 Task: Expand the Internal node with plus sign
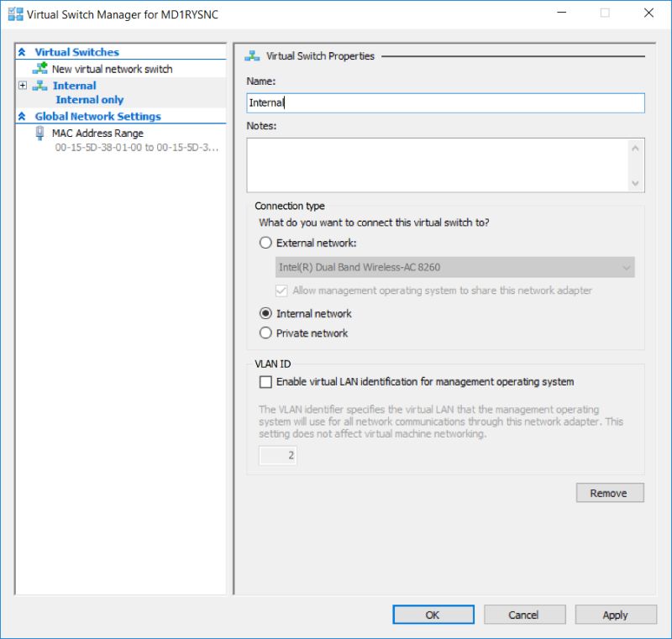click(22, 86)
